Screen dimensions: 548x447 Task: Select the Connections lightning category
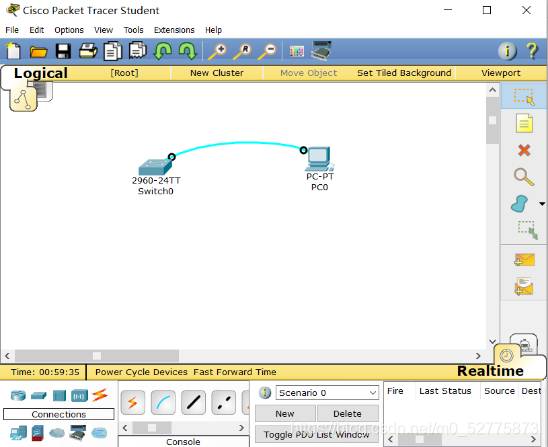(x=100, y=395)
